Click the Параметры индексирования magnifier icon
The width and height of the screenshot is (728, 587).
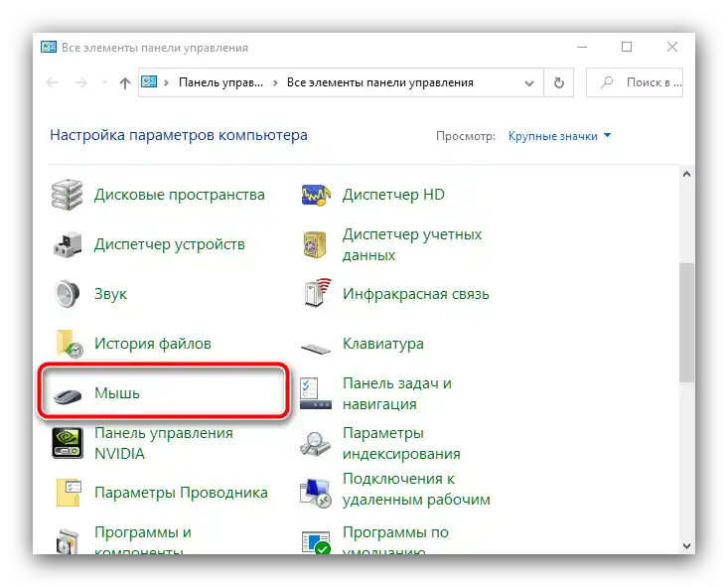click(316, 444)
